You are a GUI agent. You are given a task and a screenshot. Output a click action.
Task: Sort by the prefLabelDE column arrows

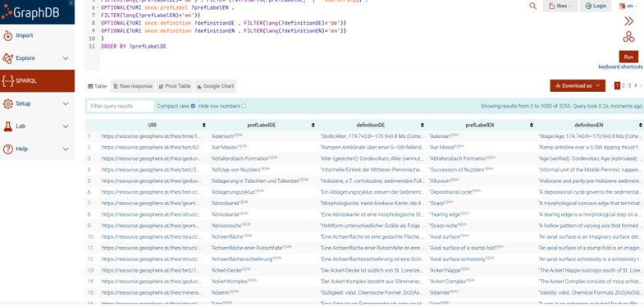tap(313, 125)
